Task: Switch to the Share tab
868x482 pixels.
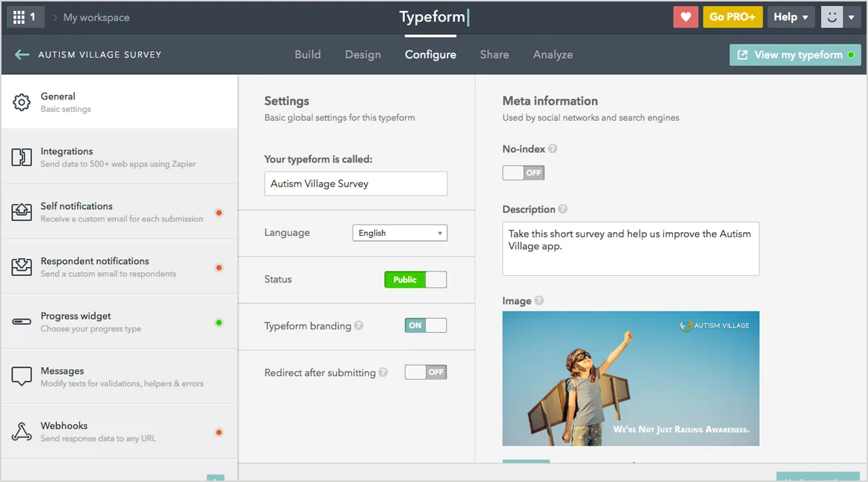Action: click(x=494, y=54)
